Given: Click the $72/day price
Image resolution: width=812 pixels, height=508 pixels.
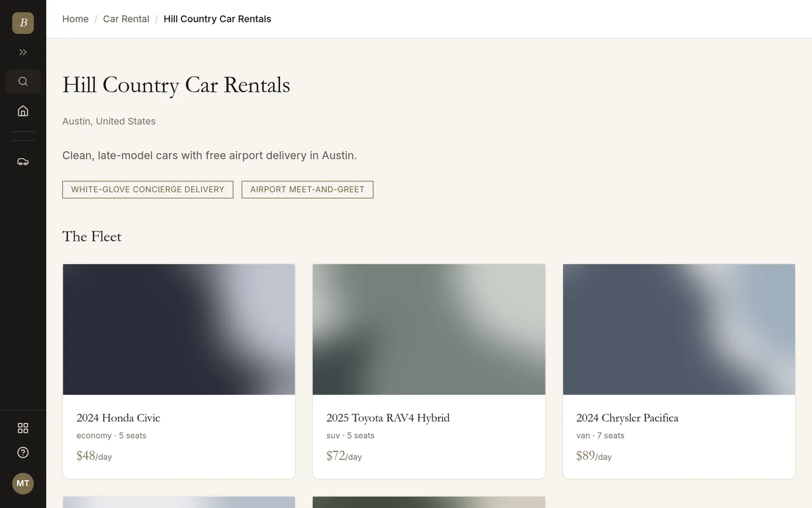Looking at the screenshot, I should tap(344, 456).
